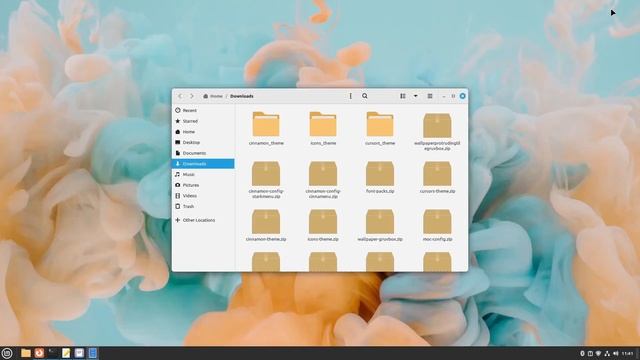Open Documents in the sidebar
640x360 pixels.
203,153
